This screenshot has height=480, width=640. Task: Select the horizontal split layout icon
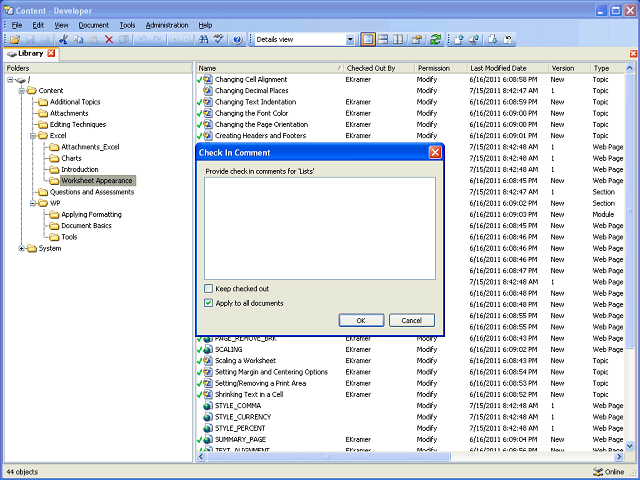point(383,40)
